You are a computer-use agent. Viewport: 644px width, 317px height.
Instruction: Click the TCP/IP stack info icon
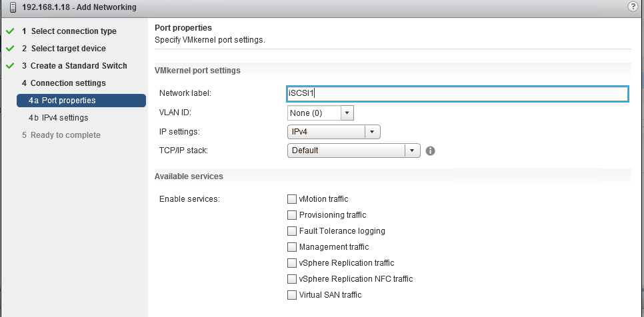(x=430, y=151)
